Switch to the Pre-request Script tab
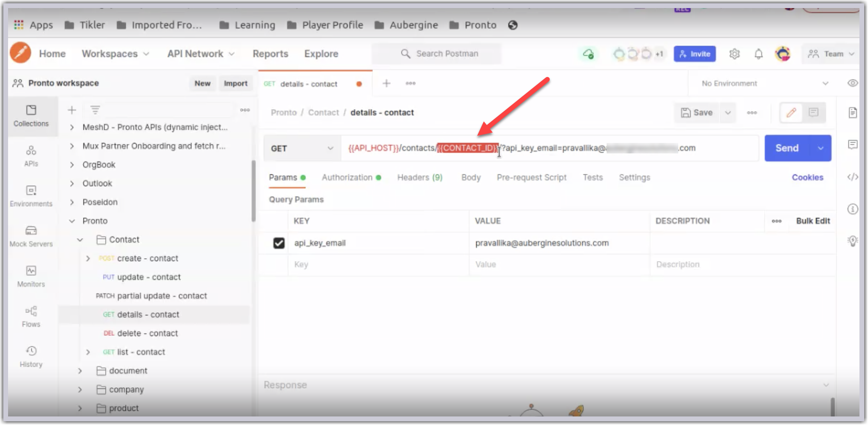Image resolution: width=868 pixels, height=425 pixels. pyautogui.click(x=532, y=178)
